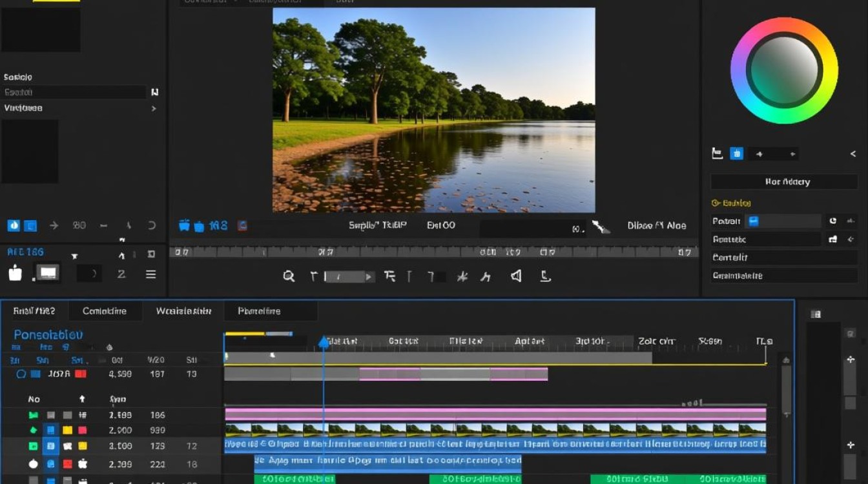This screenshot has height=484, width=868.
Task: Toggle the green square on the 3.000 track row
Action: (x=33, y=446)
